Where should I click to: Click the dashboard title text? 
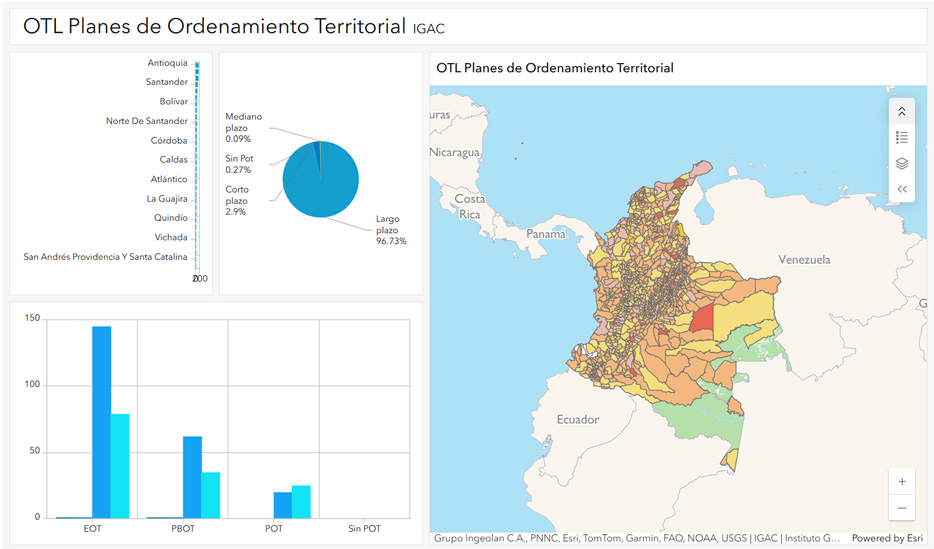click(x=213, y=27)
